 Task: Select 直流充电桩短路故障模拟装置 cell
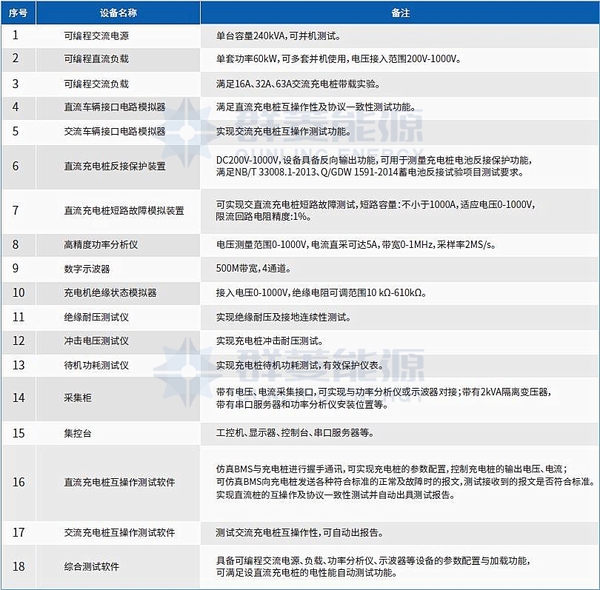click(x=124, y=211)
